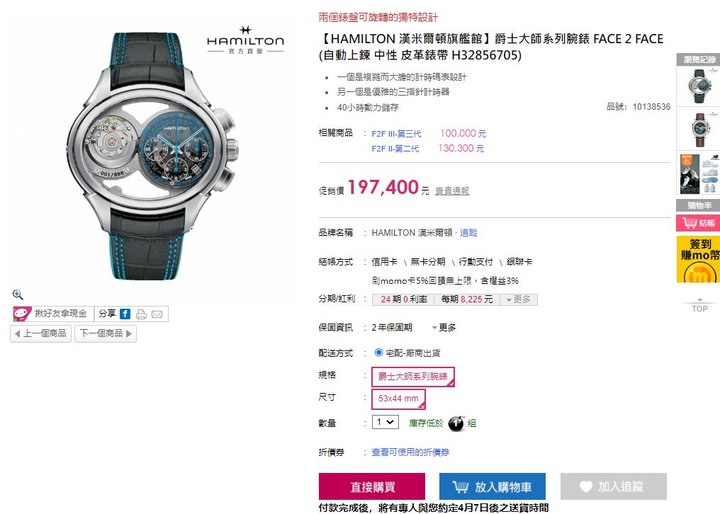The image size is (720, 514).
Task: Select the 宅配-廠商出貨 delivery radio button
Action: click(x=378, y=352)
